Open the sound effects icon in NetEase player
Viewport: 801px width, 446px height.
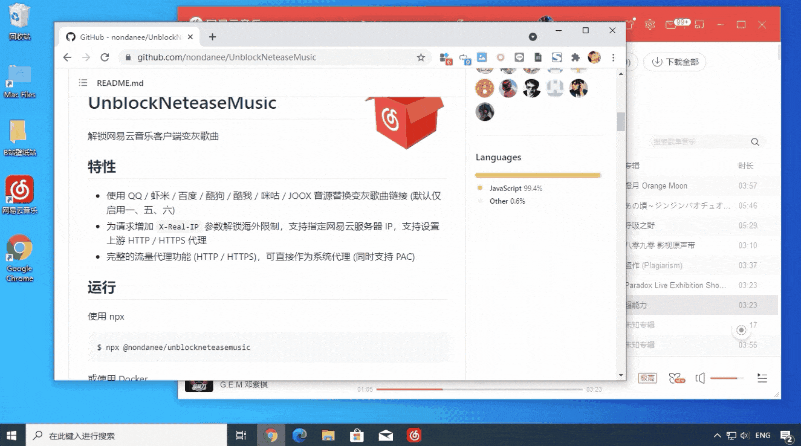676,379
